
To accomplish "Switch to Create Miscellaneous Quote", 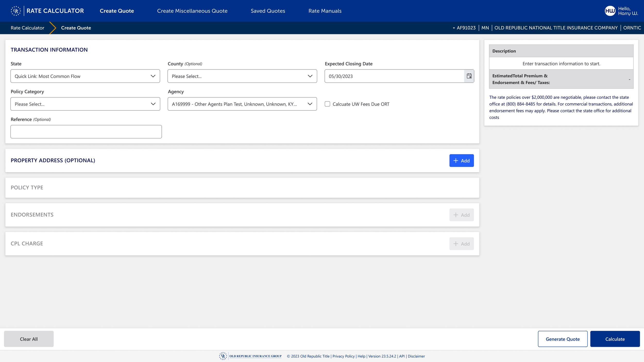I will point(192,11).
